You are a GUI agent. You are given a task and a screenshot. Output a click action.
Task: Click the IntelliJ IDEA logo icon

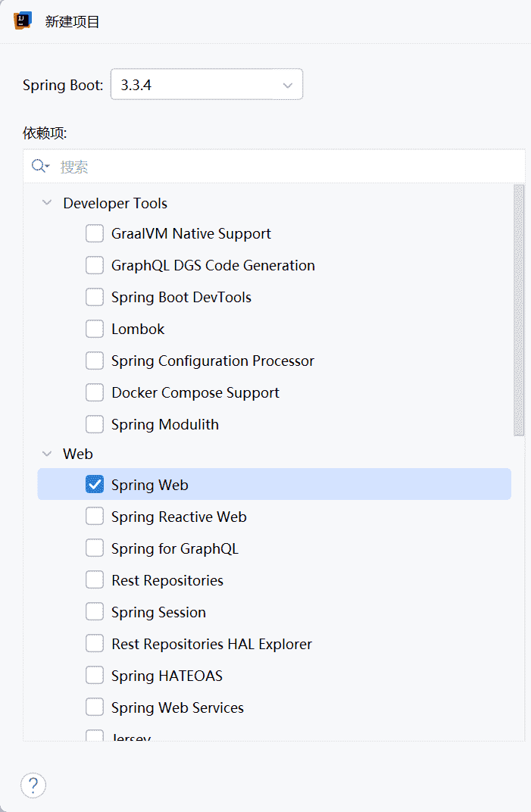tap(23, 21)
